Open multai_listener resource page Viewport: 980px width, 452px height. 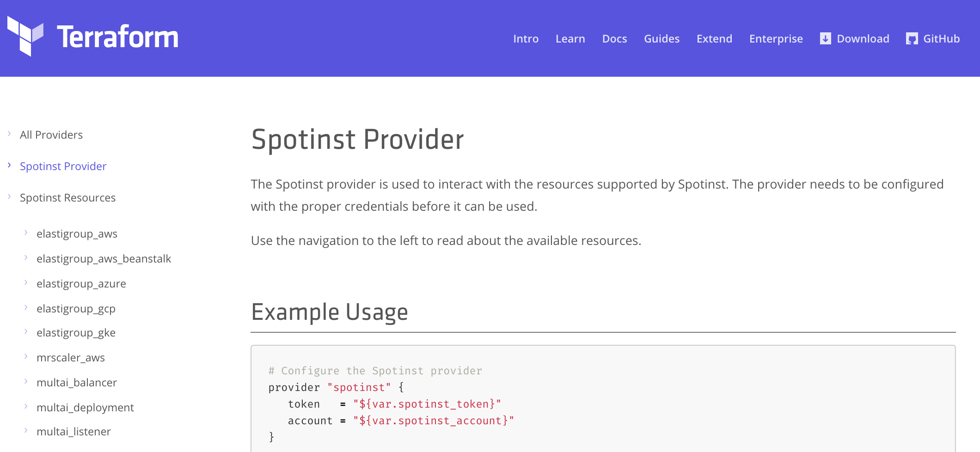pos(73,432)
